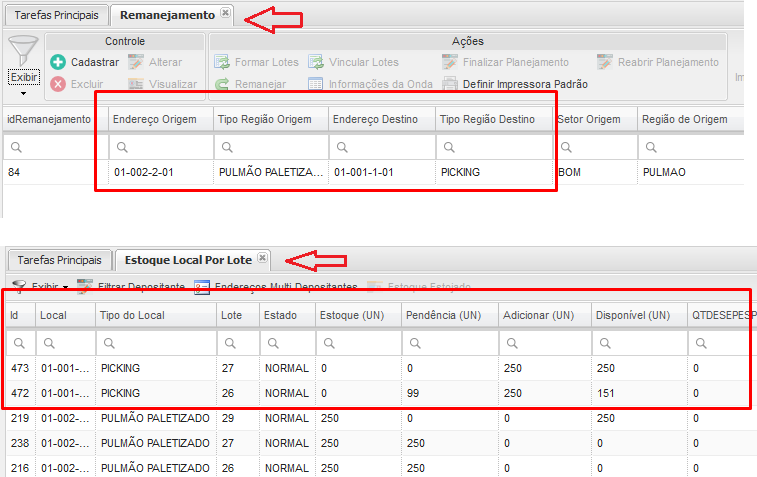Click the Visualizar icon
Image resolution: width=757 pixels, height=477 pixels.
tap(136, 84)
